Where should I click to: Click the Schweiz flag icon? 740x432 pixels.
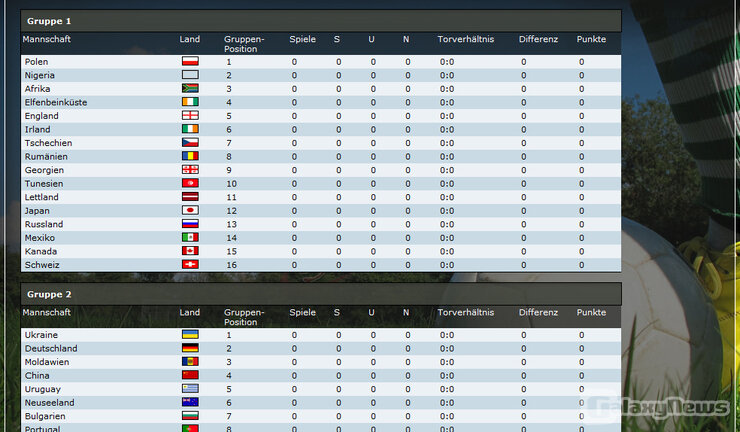click(189, 265)
